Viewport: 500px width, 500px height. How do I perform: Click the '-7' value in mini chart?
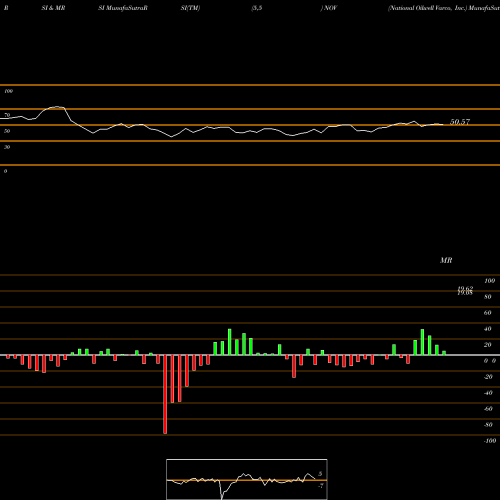321,486
